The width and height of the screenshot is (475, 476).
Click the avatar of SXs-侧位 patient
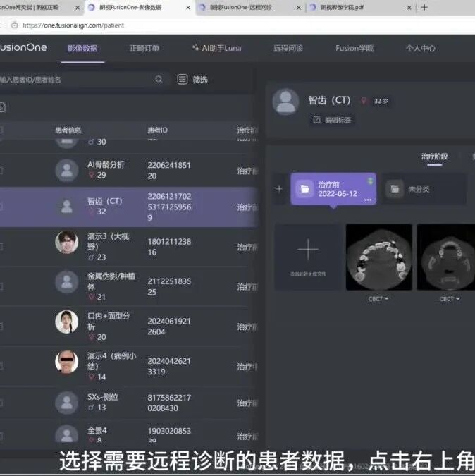click(x=67, y=403)
